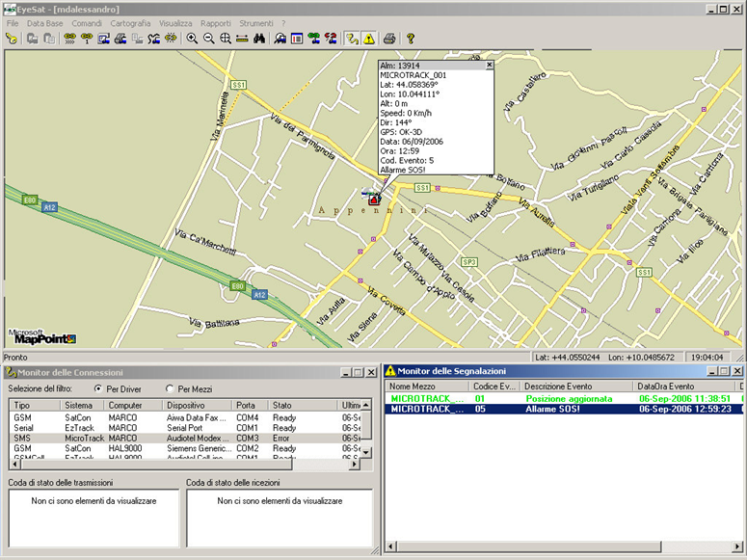Click the zoom out magnifier icon
The image size is (747, 560).
pyautogui.click(x=208, y=39)
